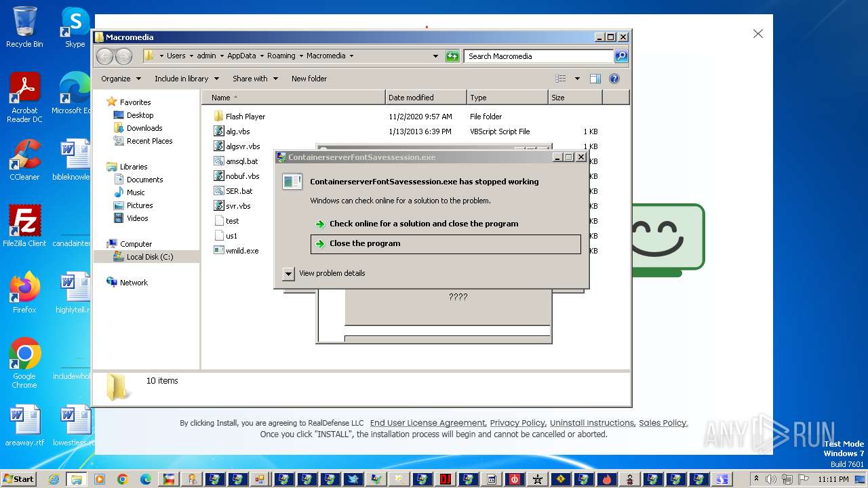Open the address bar history dropdown
The image size is (868, 488).
pyautogui.click(x=435, y=56)
